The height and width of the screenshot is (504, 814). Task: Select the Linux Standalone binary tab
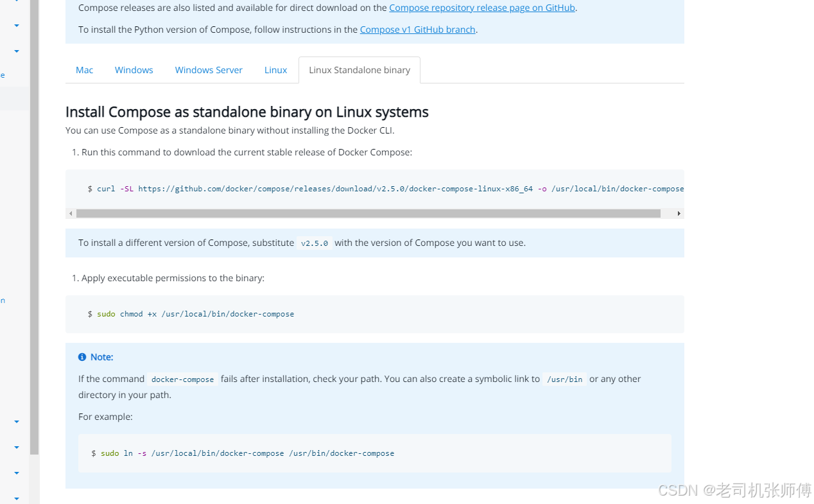(359, 70)
